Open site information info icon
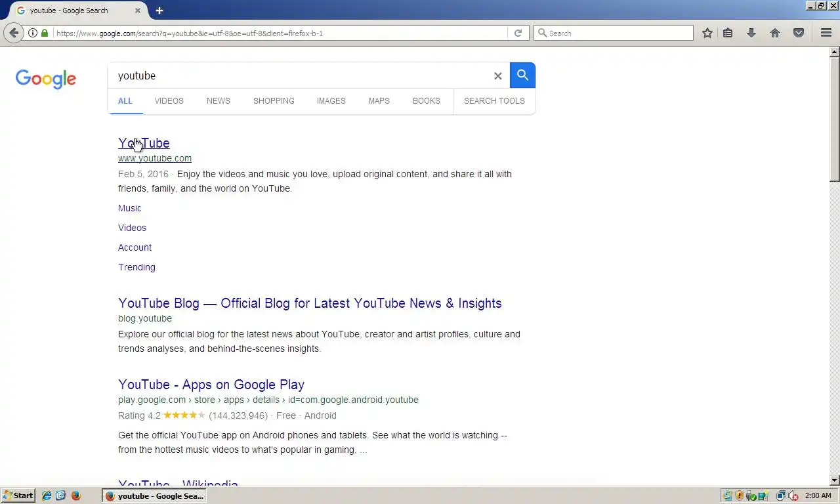 33,33
